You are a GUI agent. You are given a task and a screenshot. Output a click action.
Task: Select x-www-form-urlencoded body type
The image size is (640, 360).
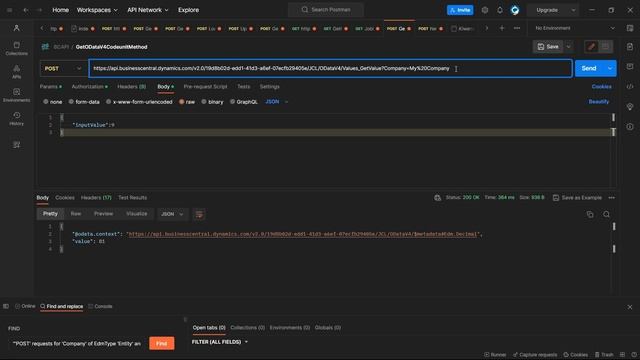139,102
